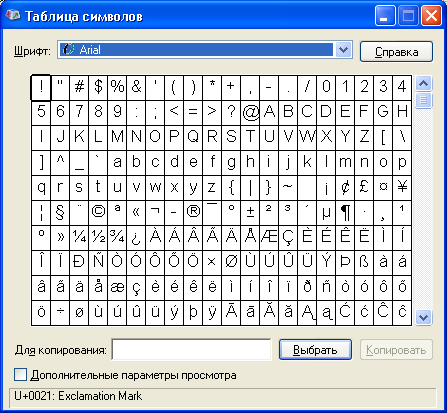Choose the at sign @ character
Viewport: 447px width, 413px height.
pyautogui.click(x=250, y=112)
